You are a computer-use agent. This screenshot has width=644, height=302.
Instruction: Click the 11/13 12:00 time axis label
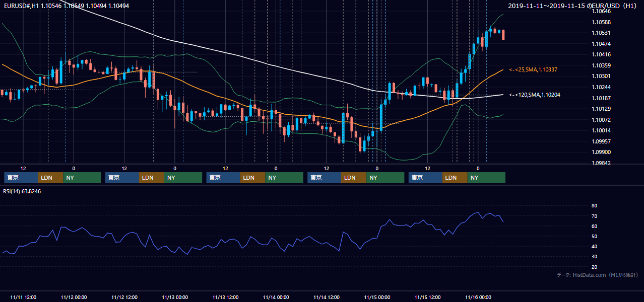pos(225,297)
